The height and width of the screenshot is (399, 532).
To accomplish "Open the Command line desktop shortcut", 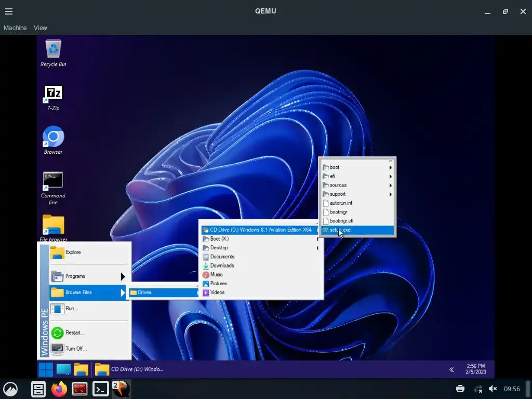I will (54, 188).
